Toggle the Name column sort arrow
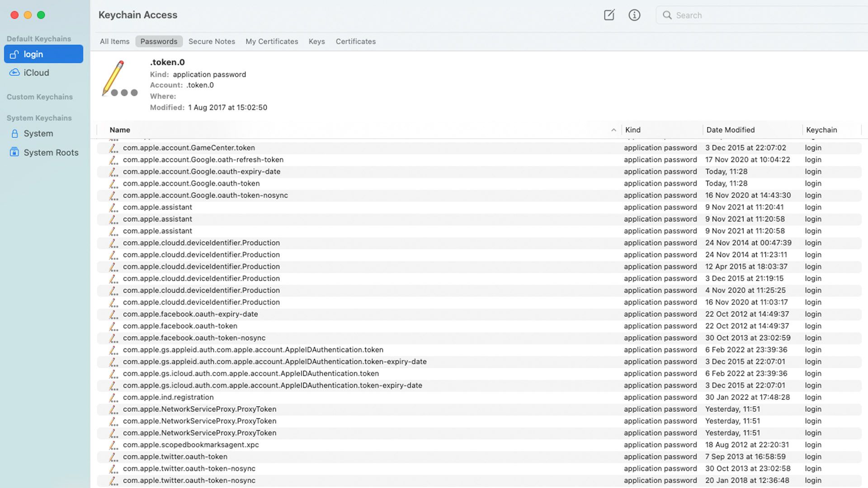The width and height of the screenshot is (868, 488). coord(613,130)
